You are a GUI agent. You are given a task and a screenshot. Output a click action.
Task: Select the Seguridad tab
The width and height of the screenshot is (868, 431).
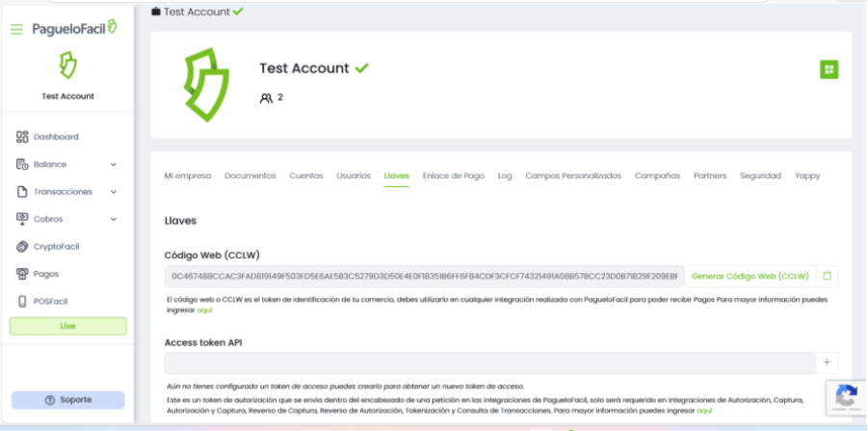tap(760, 175)
